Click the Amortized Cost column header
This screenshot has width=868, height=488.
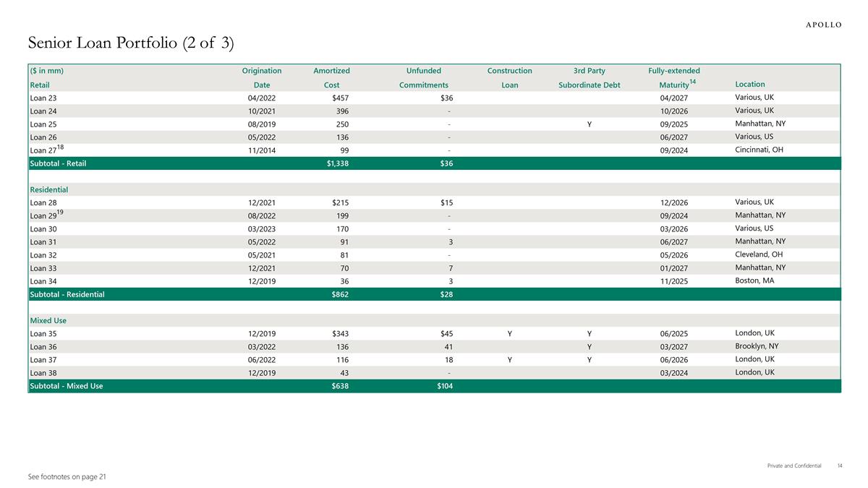[331, 78]
